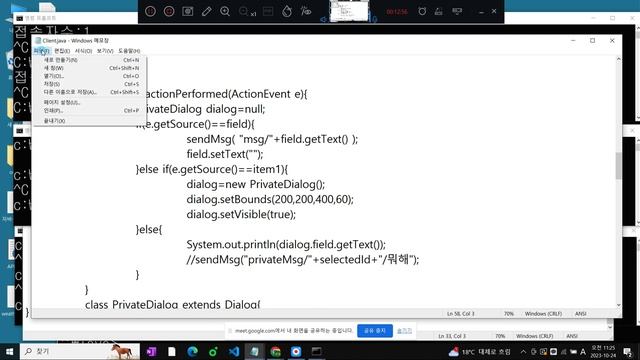Open Command Prompt from the taskbar
Image resolution: width=640 pixels, height=360 pixels.
[317, 351]
